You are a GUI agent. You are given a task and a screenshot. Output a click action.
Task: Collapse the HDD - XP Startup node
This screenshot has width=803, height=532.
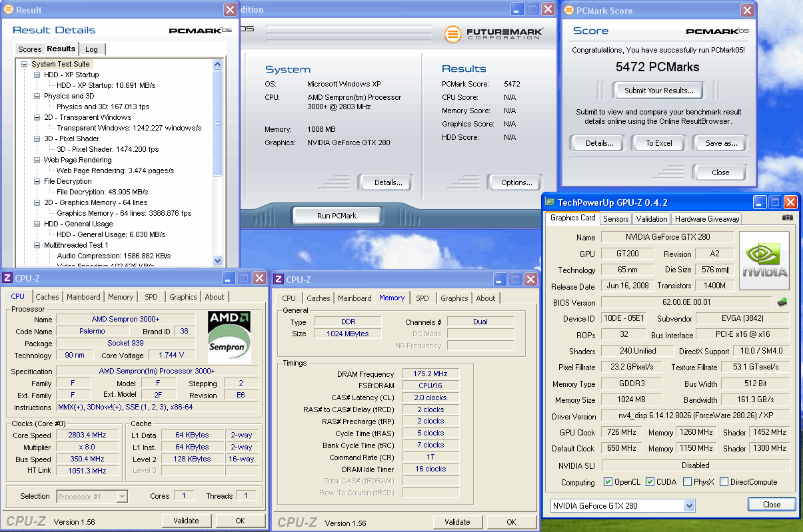[x=37, y=75]
